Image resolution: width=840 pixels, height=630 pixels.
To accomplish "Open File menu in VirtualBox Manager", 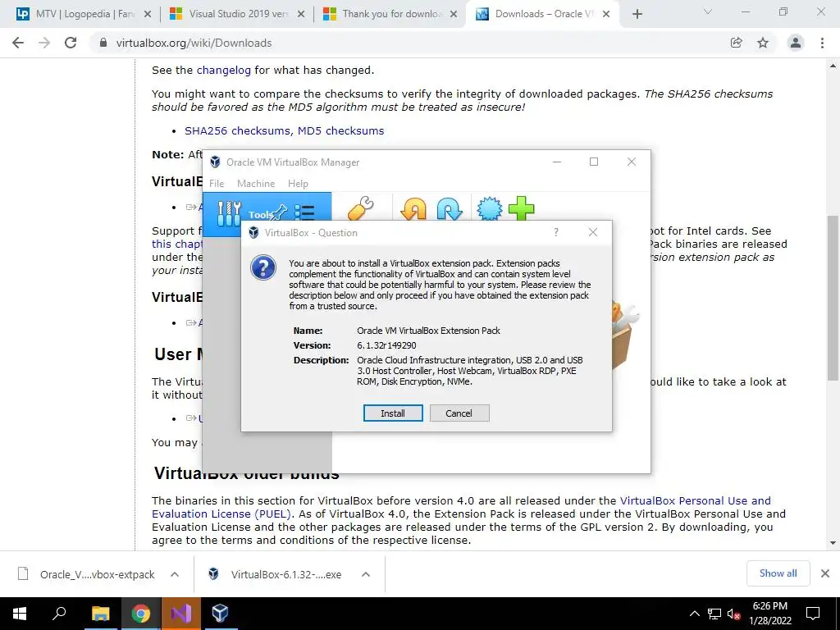I will pyautogui.click(x=217, y=183).
